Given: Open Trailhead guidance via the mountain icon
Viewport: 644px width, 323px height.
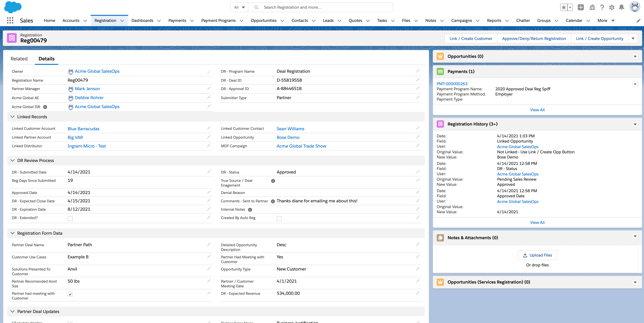Looking at the screenshot, I should (592, 7).
